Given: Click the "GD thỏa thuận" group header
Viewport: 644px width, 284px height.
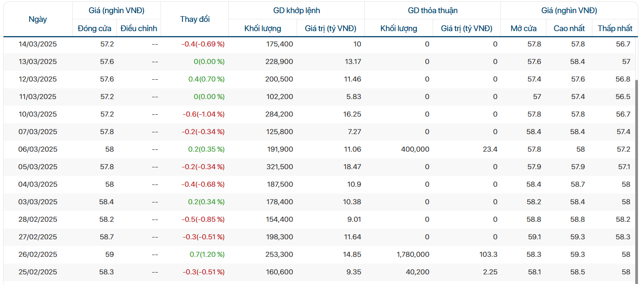Looking at the screenshot, I should pyautogui.click(x=432, y=11).
